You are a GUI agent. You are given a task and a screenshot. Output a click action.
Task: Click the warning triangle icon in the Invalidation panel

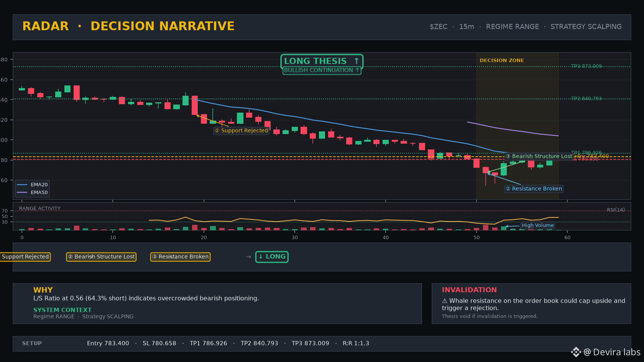(445, 301)
